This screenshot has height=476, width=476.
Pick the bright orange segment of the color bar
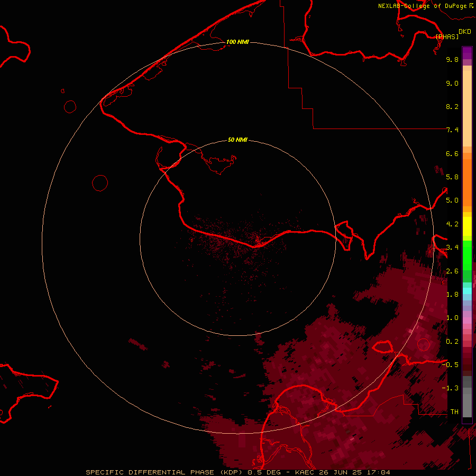coord(467,182)
